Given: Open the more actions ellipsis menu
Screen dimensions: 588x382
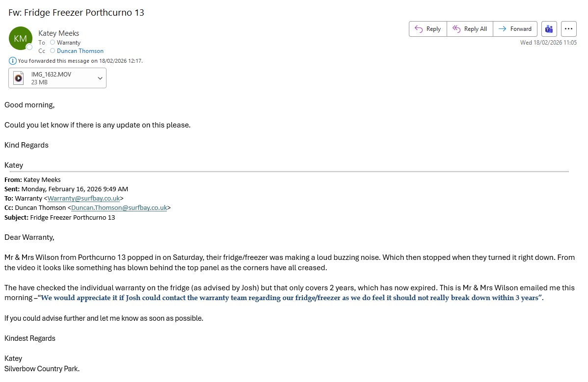Looking at the screenshot, I should [569, 29].
